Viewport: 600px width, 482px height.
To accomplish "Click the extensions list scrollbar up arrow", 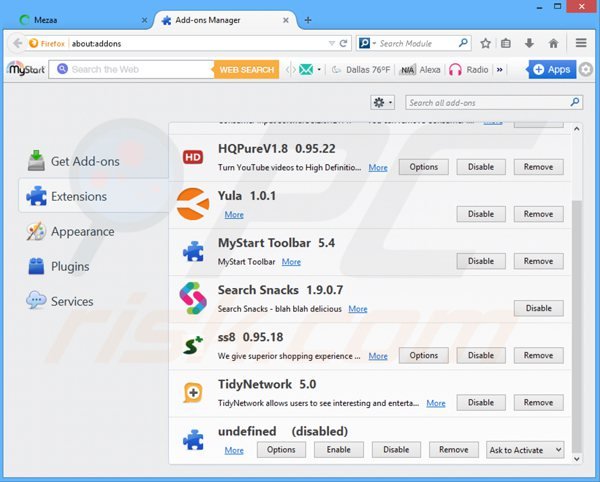I will [x=577, y=129].
